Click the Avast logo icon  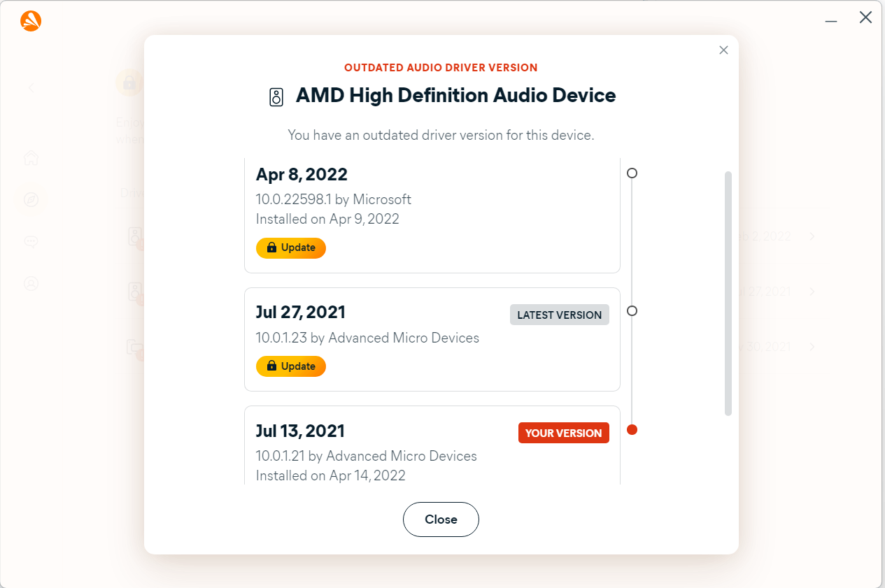click(31, 21)
